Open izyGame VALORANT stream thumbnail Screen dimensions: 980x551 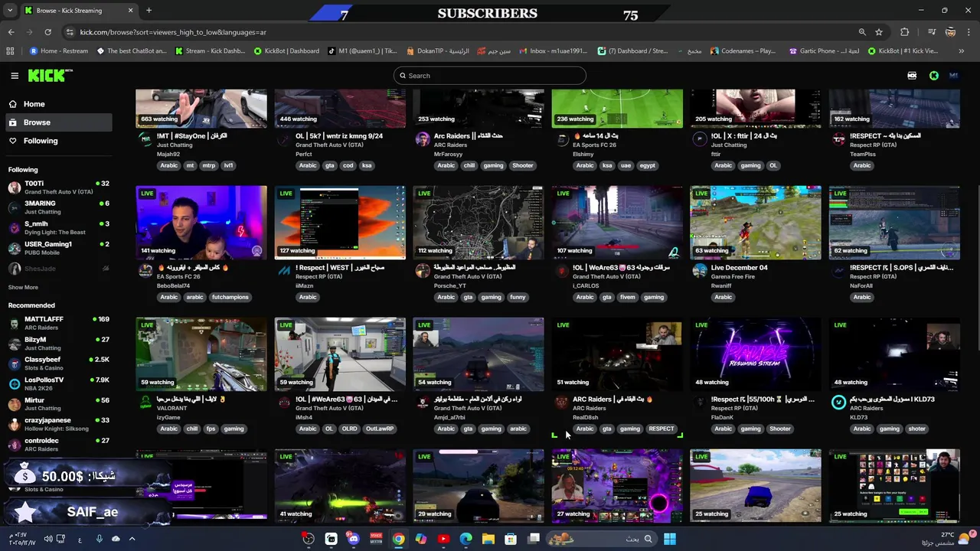201,354
